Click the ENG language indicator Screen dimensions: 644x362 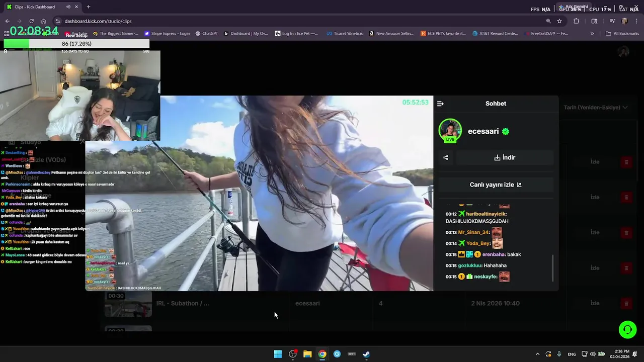[572, 354]
